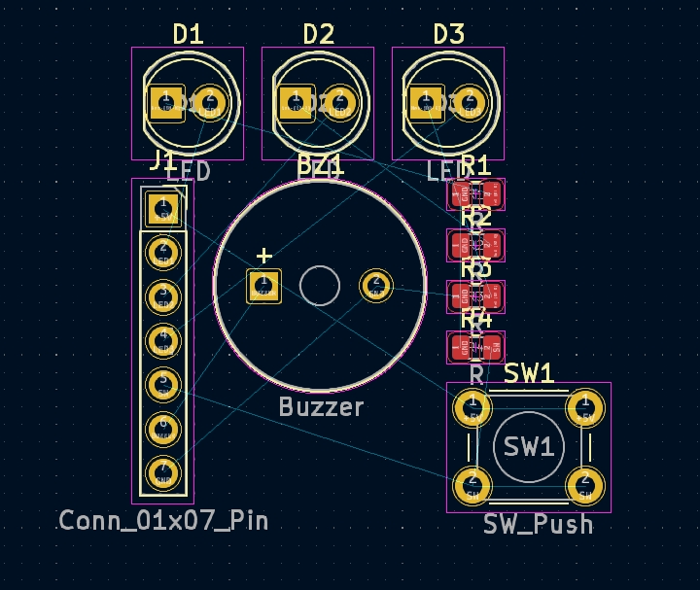Click round pad 2 of LED D1
Screen dimensions: 700x590
pos(209,103)
